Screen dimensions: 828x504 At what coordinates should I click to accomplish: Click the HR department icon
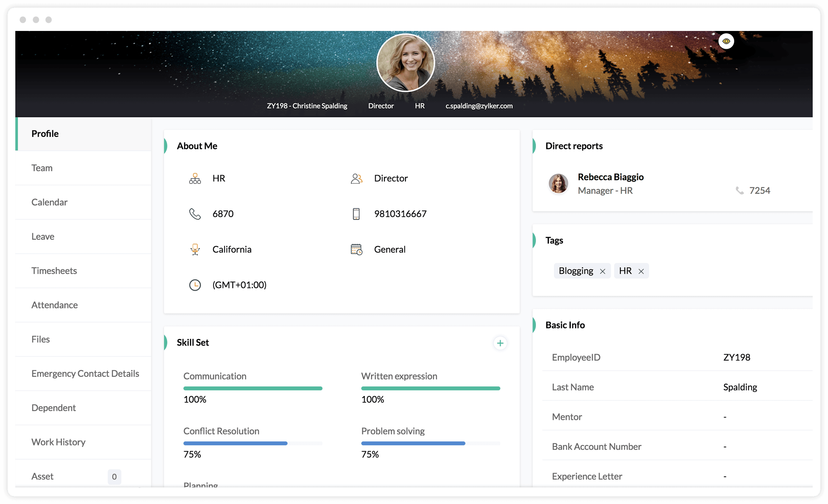pyautogui.click(x=195, y=177)
